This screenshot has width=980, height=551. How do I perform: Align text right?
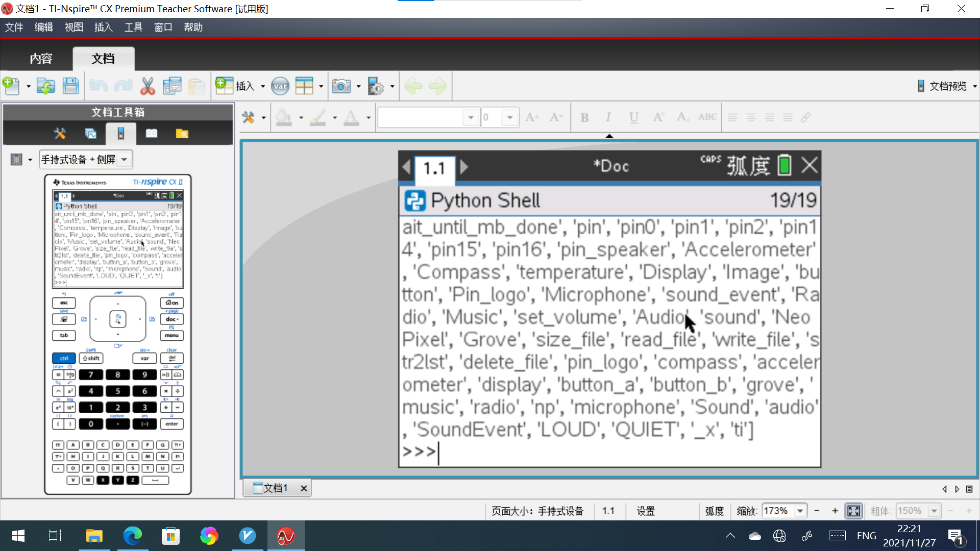pyautogui.click(x=769, y=117)
